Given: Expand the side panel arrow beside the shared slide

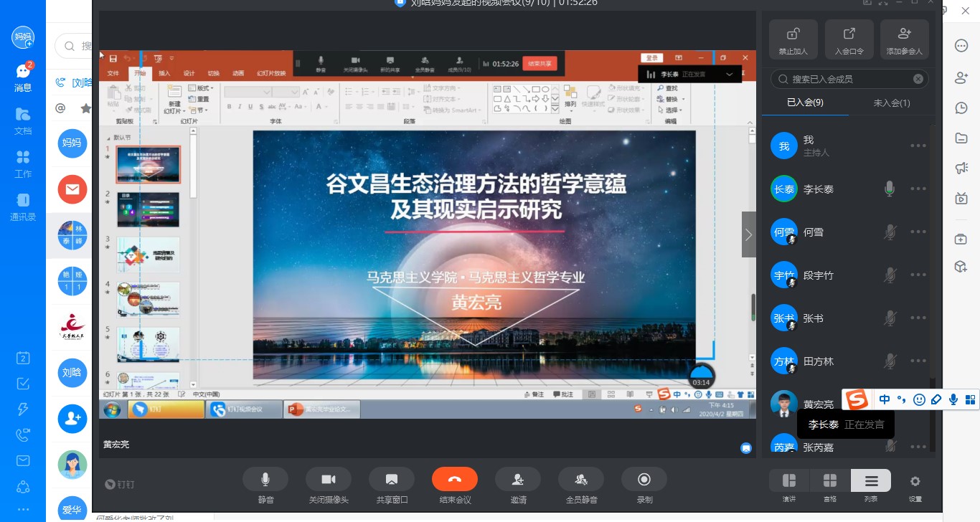Looking at the screenshot, I should coord(748,234).
